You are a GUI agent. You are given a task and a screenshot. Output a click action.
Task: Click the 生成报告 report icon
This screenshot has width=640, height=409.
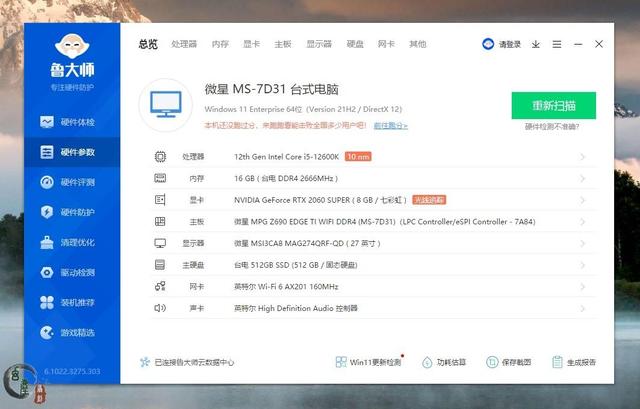557,362
